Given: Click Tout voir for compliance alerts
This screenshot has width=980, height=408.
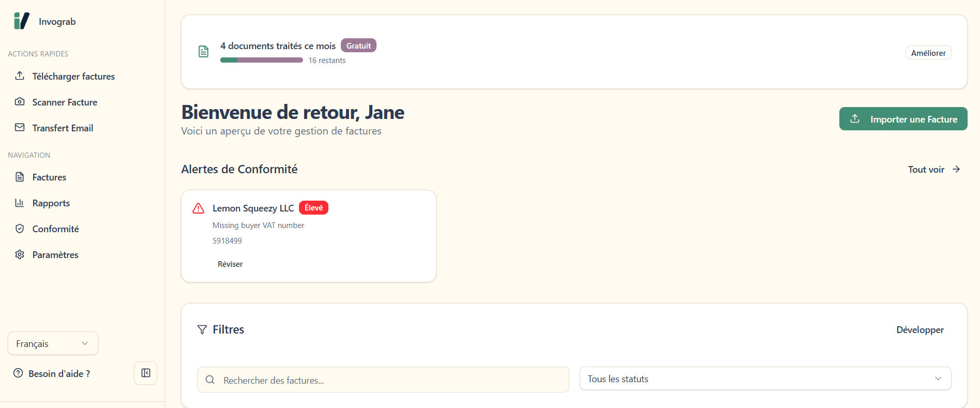Looking at the screenshot, I should (x=933, y=170).
